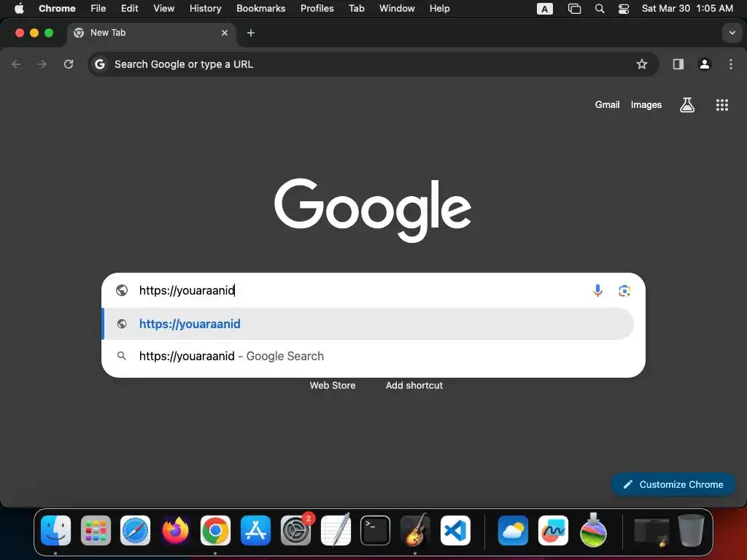The width and height of the screenshot is (747, 560).
Task: Open the Window menu
Action: (x=397, y=9)
